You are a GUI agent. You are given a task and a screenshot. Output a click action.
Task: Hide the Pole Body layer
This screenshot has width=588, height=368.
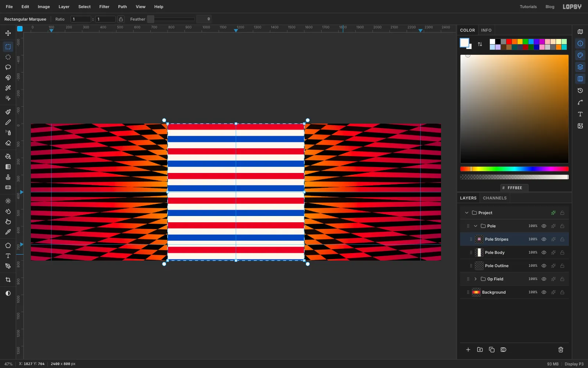pos(544,252)
